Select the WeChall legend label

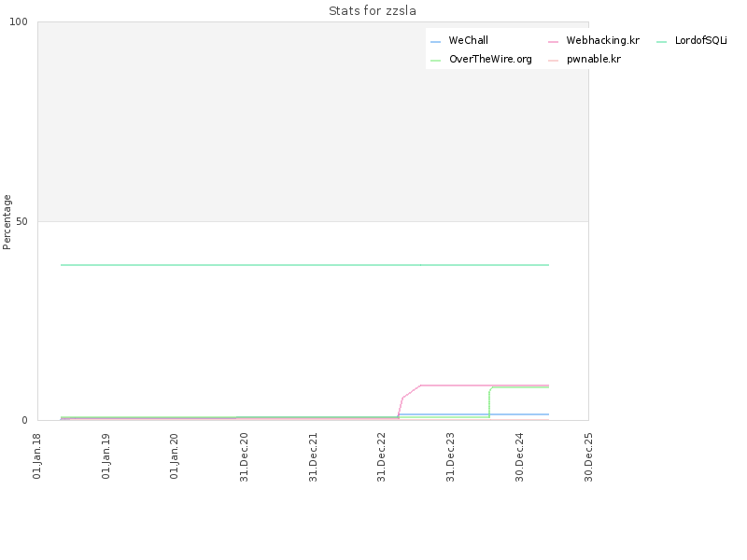[468, 41]
